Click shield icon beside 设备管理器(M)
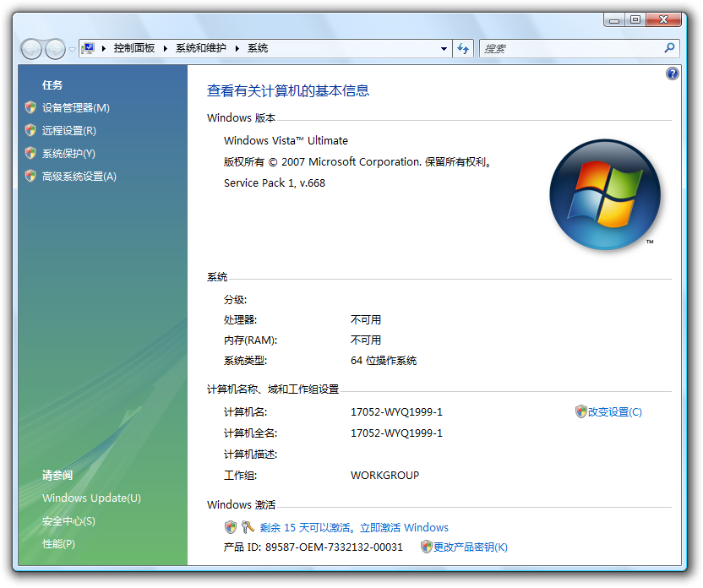The height and width of the screenshot is (588, 703). coord(30,107)
